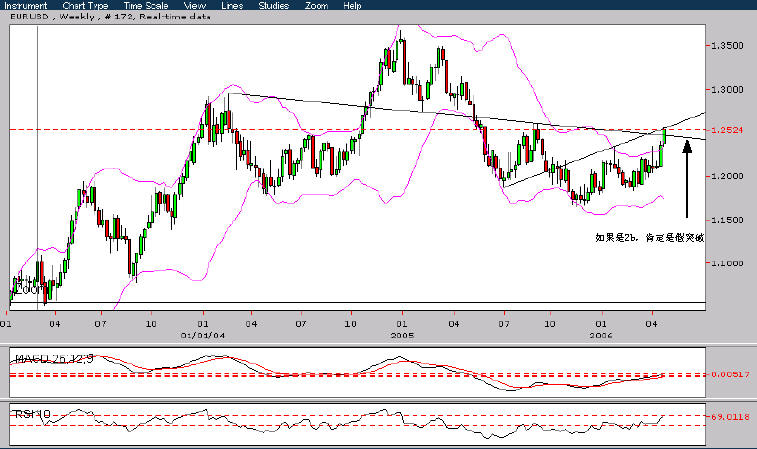Open the Studies menu
Screen dimensions: 757x449
point(273,5)
